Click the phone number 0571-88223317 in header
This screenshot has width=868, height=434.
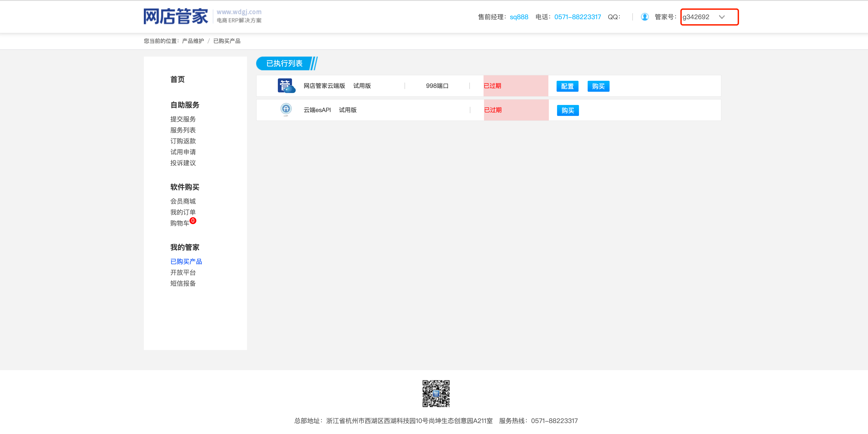577,17
